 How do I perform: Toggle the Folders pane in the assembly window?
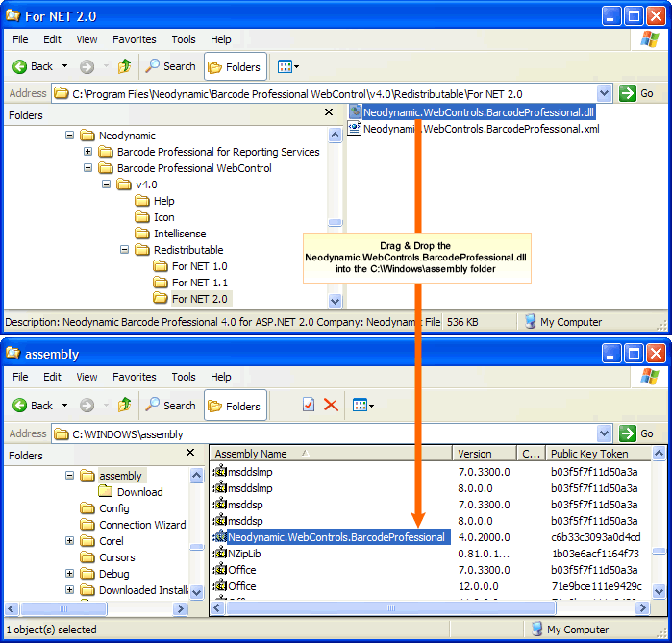tap(236, 406)
